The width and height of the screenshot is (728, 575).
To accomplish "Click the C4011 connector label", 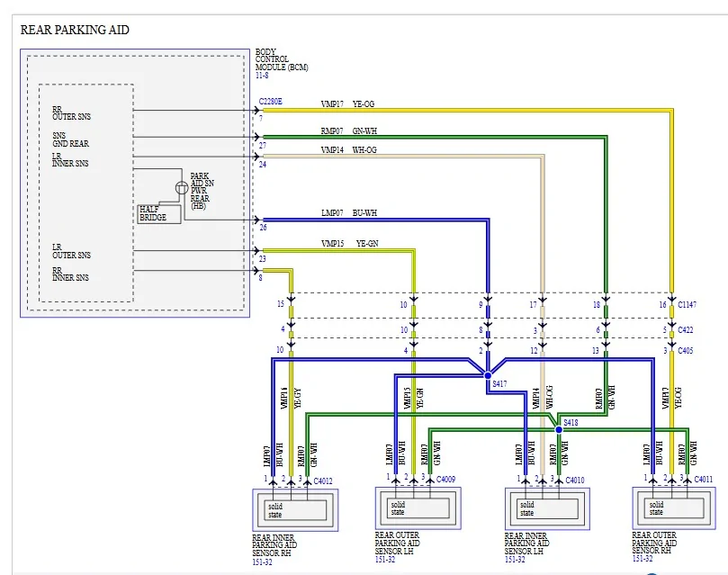I will [x=704, y=479].
